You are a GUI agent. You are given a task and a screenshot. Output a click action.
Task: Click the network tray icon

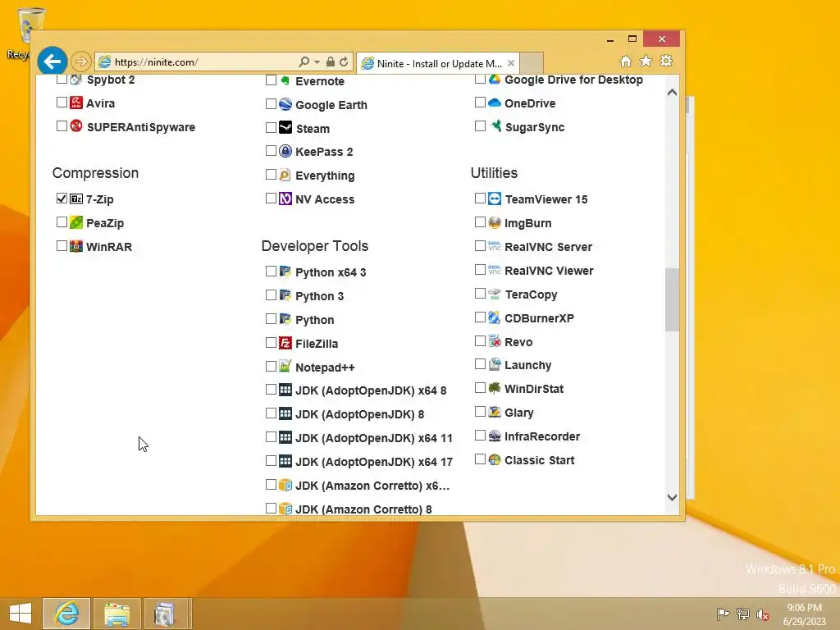point(742,614)
